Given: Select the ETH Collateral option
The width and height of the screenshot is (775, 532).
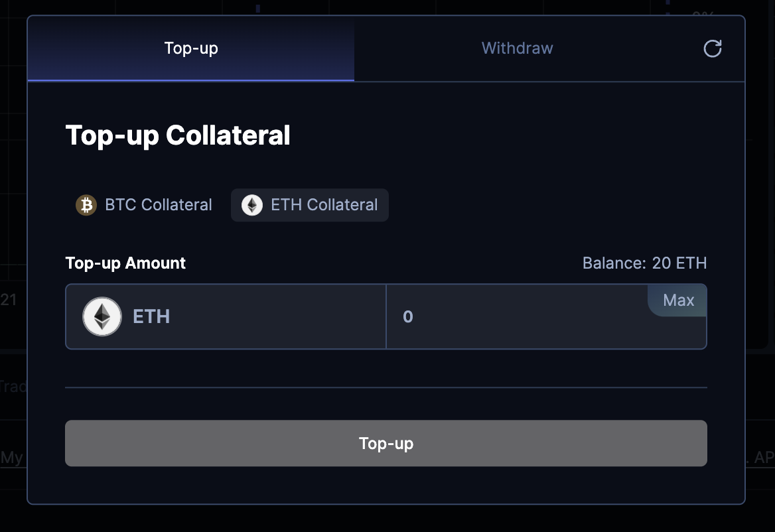Looking at the screenshot, I should click(310, 205).
